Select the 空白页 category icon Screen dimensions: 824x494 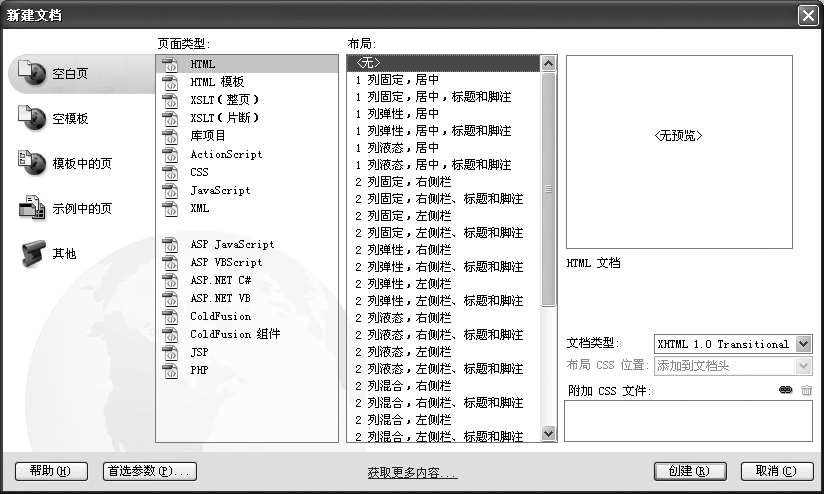(32, 73)
